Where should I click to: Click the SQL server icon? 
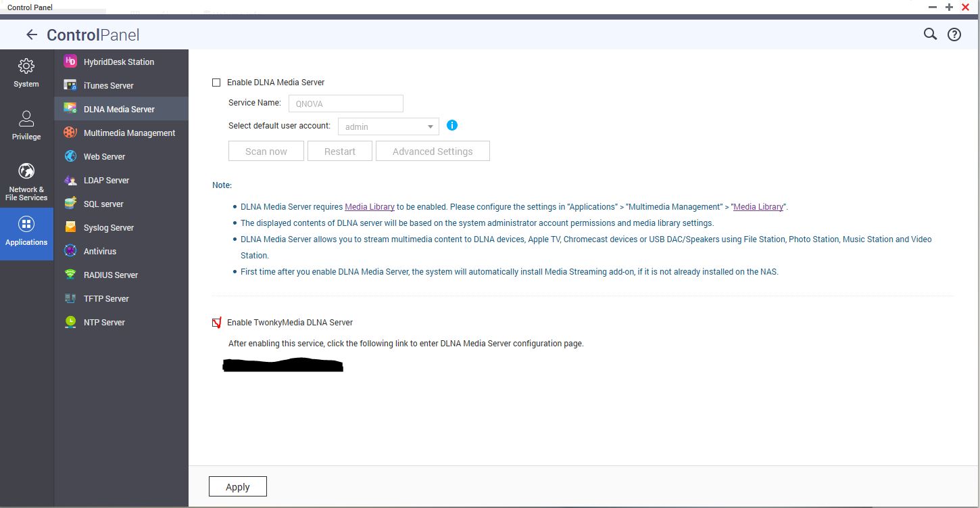click(70, 204)
